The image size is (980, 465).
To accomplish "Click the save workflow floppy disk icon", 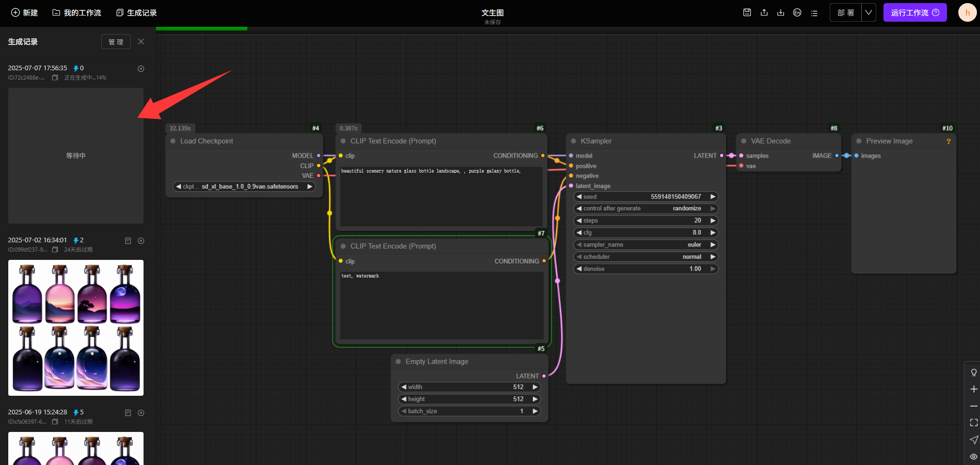I will pos(747,12).
